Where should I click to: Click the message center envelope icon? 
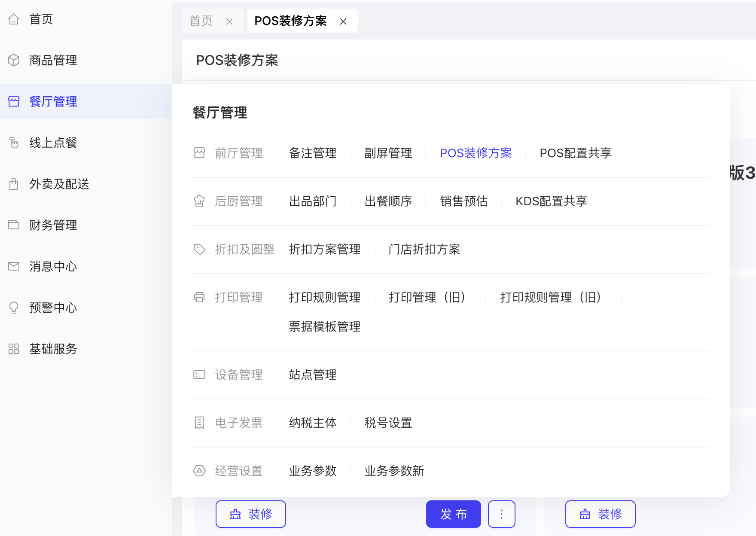pyautogui.click(x=14, y=266)
